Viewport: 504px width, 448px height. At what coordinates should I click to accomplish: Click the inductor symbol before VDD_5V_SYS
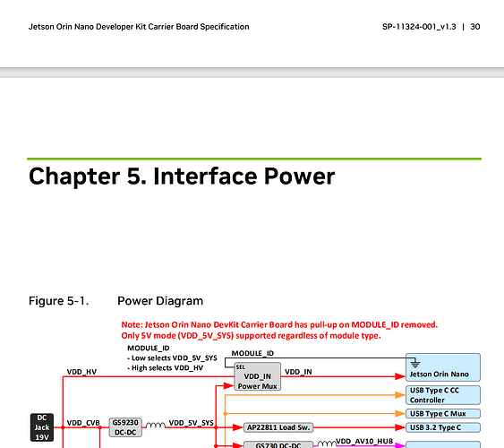[x=156, y=426]
